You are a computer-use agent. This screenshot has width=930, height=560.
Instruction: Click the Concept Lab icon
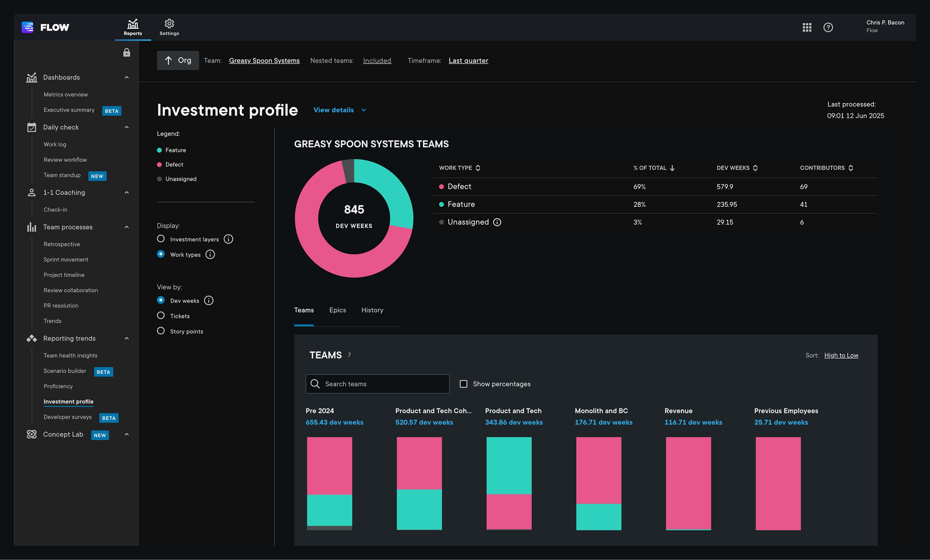pyautogui.click(x=32, y=434)
